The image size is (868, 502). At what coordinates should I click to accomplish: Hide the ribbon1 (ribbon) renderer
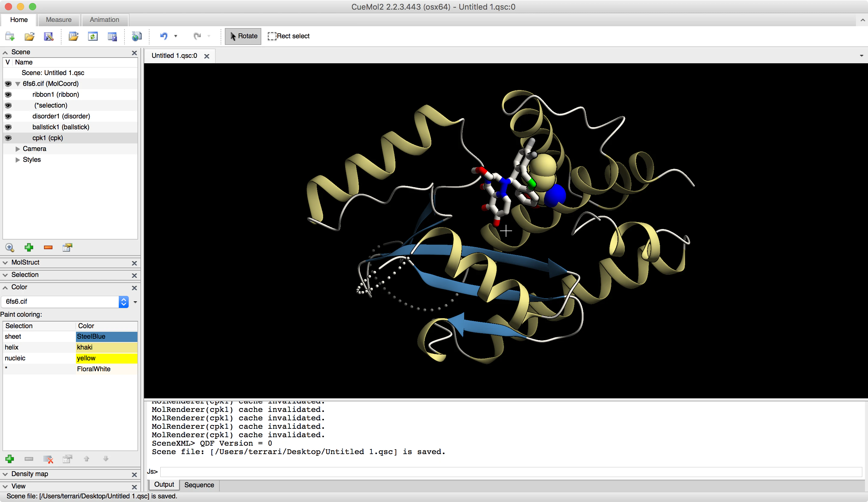pos(8,94)
